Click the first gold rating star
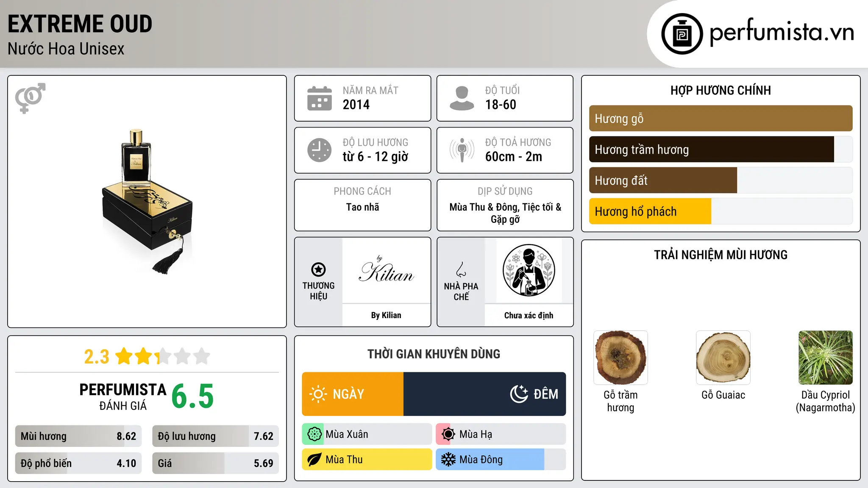 tap(124, 356)
